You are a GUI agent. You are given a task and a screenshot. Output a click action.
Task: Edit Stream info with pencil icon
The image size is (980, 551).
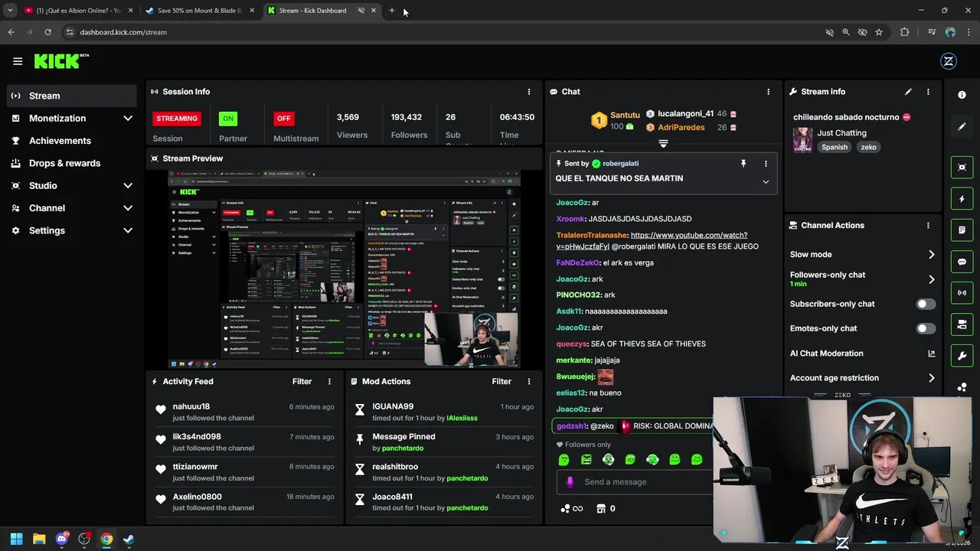pos(908,92)
